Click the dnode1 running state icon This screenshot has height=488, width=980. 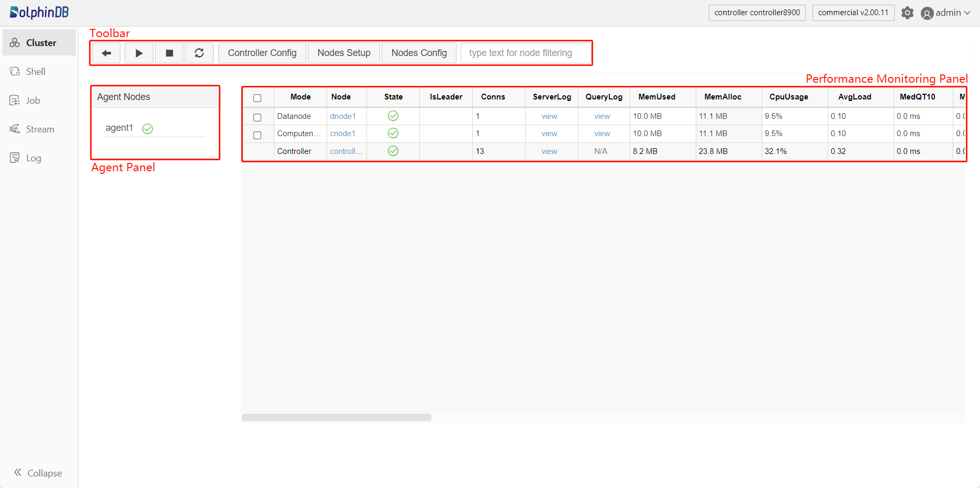(393, 116)
